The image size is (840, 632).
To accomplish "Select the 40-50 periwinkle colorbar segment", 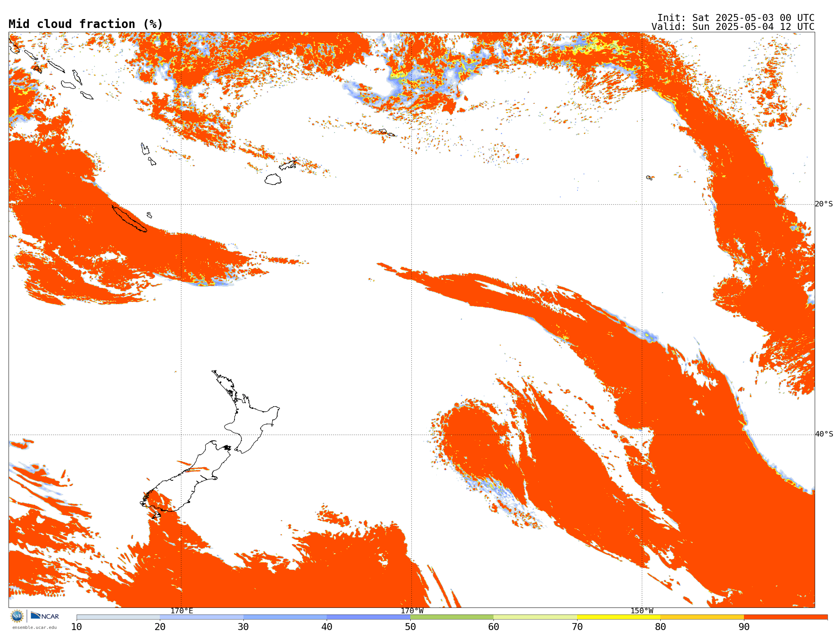I will coord(368,617).
